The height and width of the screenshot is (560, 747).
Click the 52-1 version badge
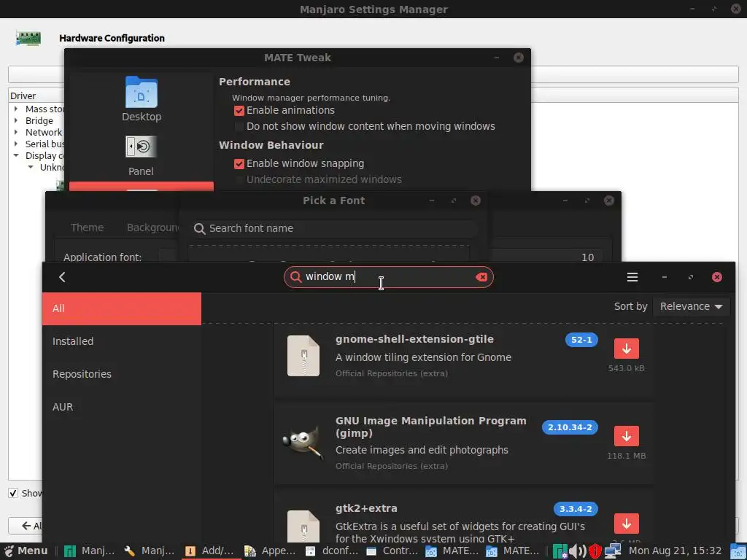click(x=581, y=340)
